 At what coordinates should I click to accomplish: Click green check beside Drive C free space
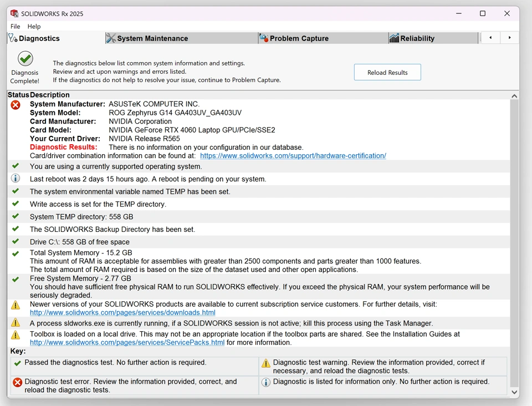click(x=16, y=241)
